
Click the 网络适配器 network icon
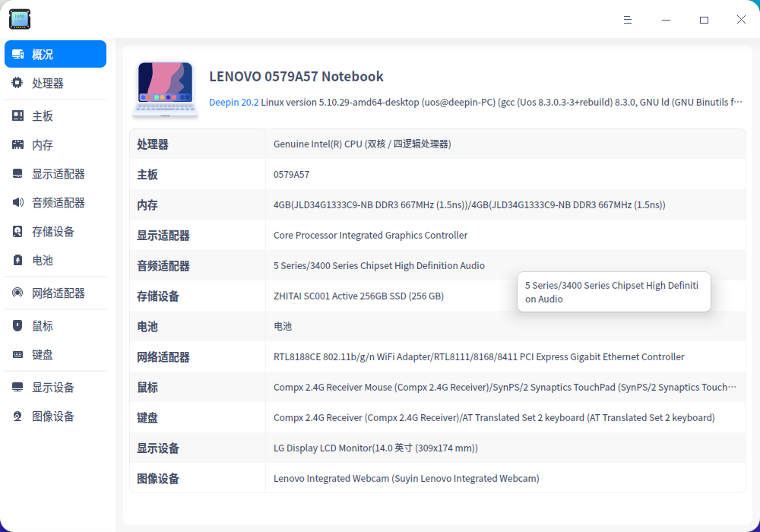17,293
